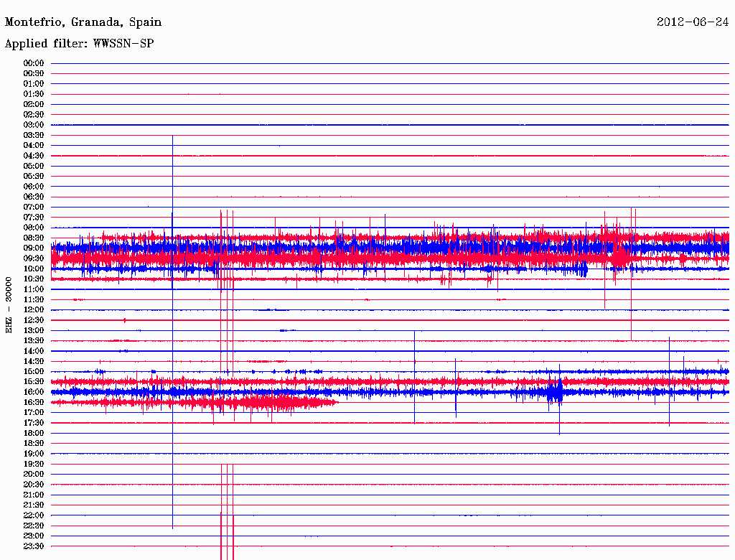Click the Applied filter: WWSSN-SP label
This screenshot has height=560, width=735.
tap(79, 44)
